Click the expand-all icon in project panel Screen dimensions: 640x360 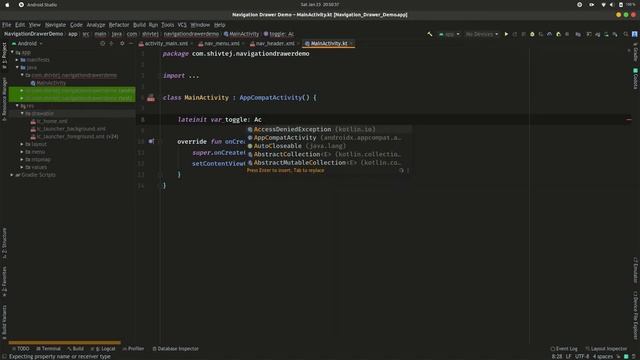(x=111, y=43)
